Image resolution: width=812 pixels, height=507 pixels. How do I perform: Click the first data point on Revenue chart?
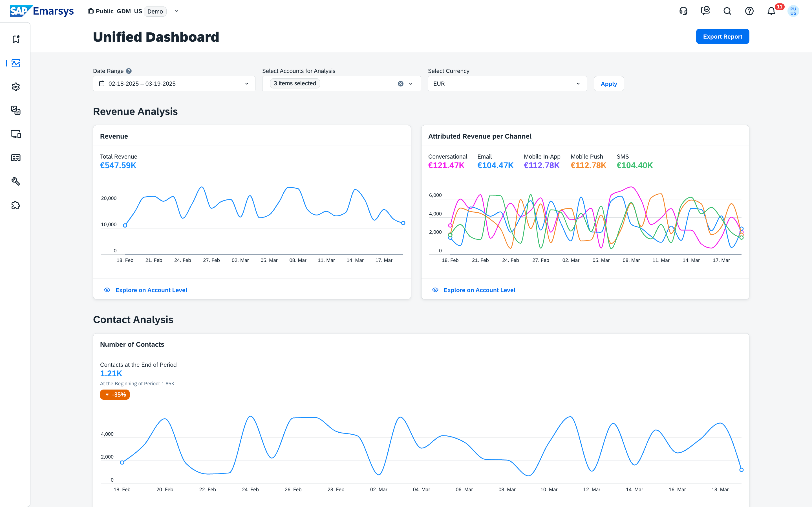(x=125, y=225)
